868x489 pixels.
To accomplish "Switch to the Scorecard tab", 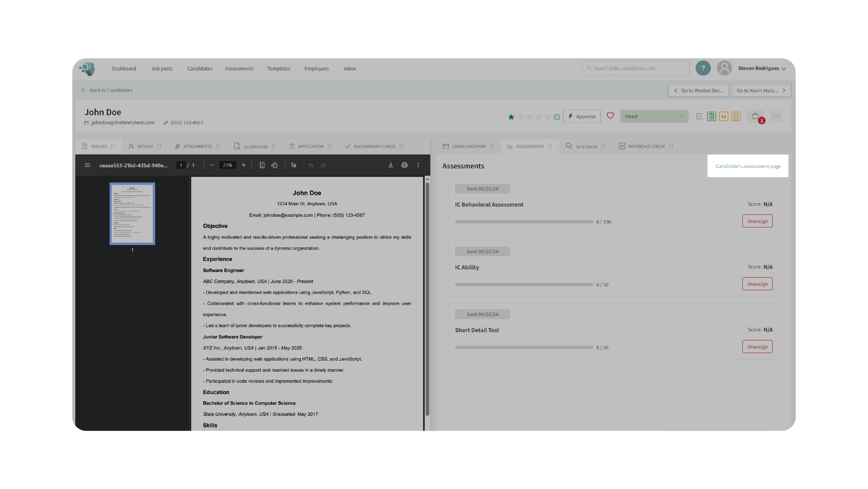I will pos(255,146).
